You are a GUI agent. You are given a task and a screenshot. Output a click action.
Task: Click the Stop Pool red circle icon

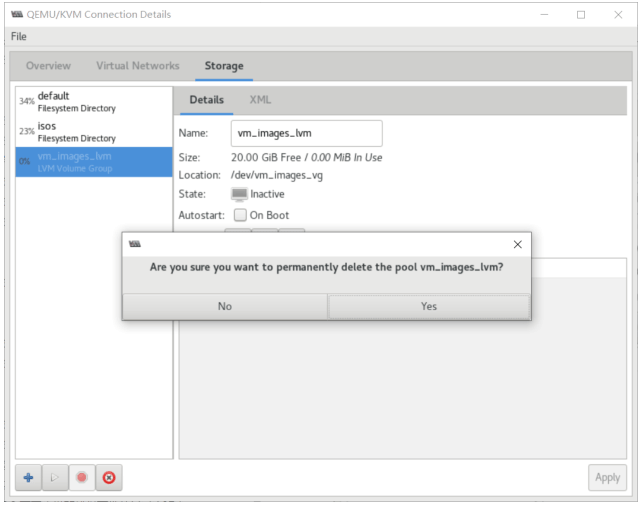coord(82,478)
